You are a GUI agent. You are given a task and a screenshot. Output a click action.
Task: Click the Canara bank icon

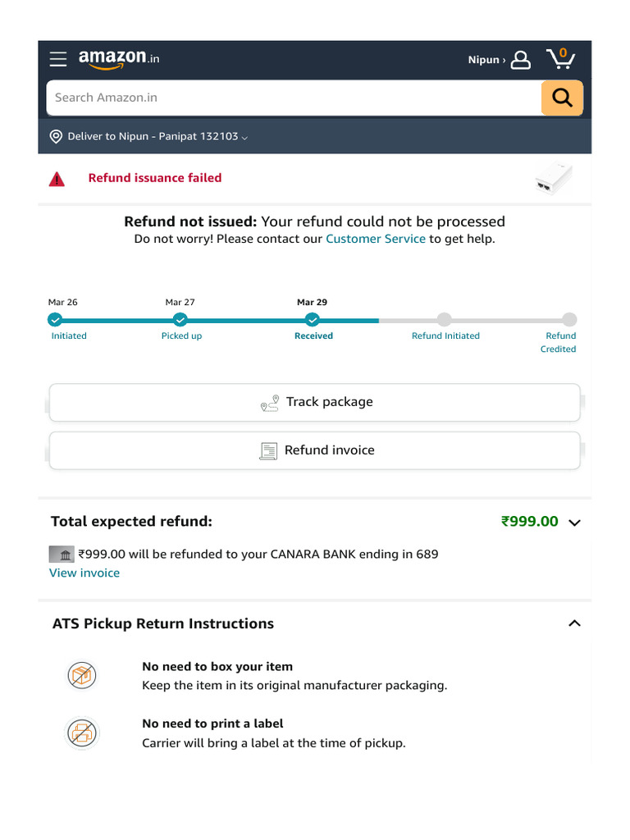[x=62, y=554]
